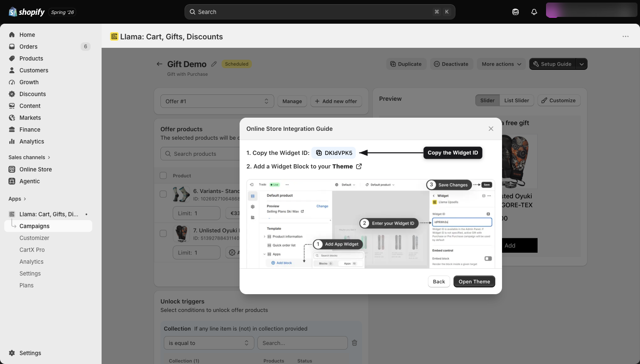Click the Analytics bar chart icon
Viewport: 640px width, 364px height.
point(12,141)
